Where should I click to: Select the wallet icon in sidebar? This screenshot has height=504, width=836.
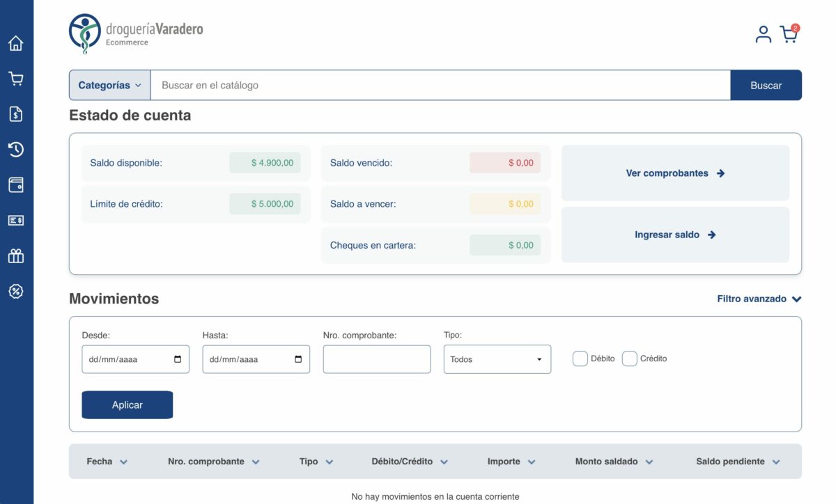(16, 185)
